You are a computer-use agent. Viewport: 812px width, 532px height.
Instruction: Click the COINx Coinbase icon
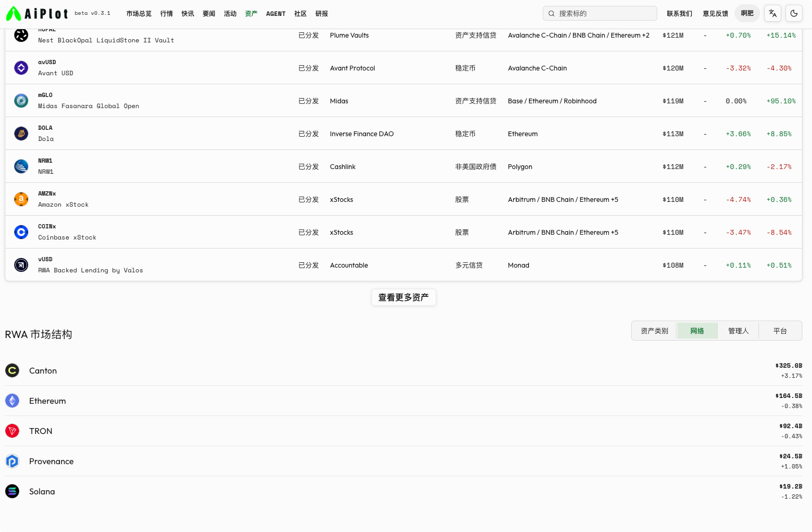tap(21, 232)
